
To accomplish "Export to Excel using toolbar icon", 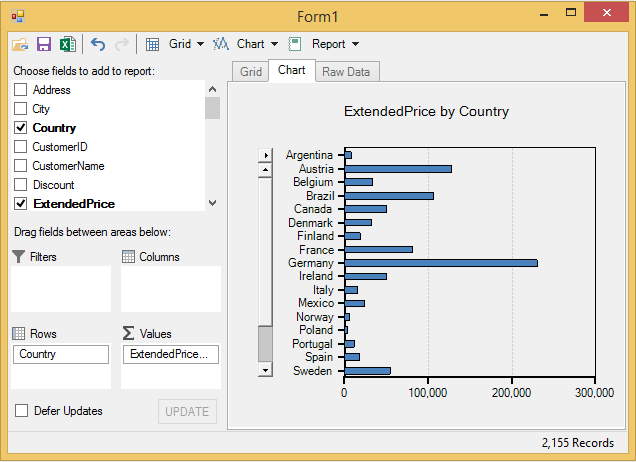I will (x=67, y=44).
